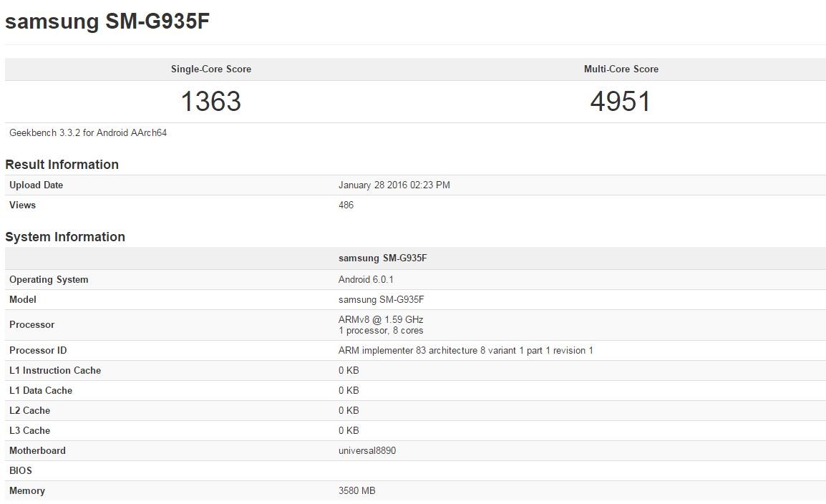826x504 pixels.
Task: Select the Single-Core Score heading
Action: tap(210, 69)
